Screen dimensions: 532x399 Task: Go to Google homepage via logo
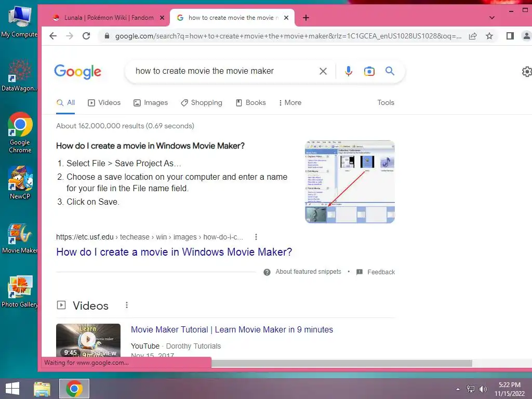(x=78, y=72)
